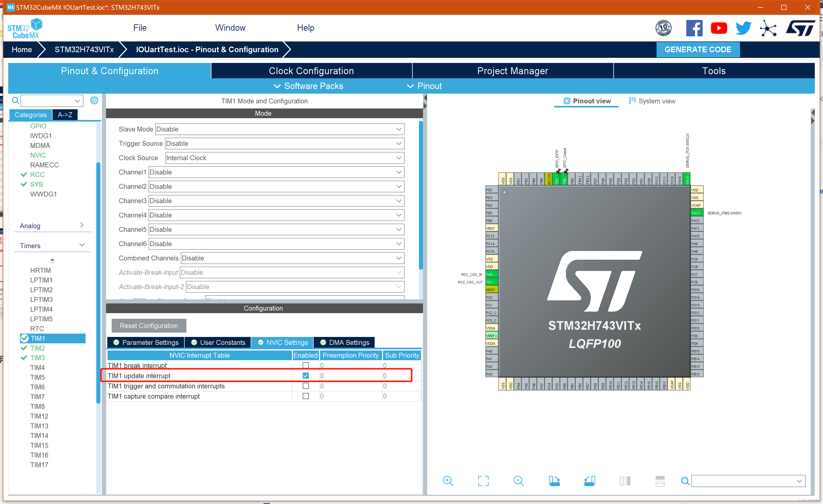Screen dimensions: 823x504
Task: Click the Reset Configuration button
Action: (x=149, y=325)
